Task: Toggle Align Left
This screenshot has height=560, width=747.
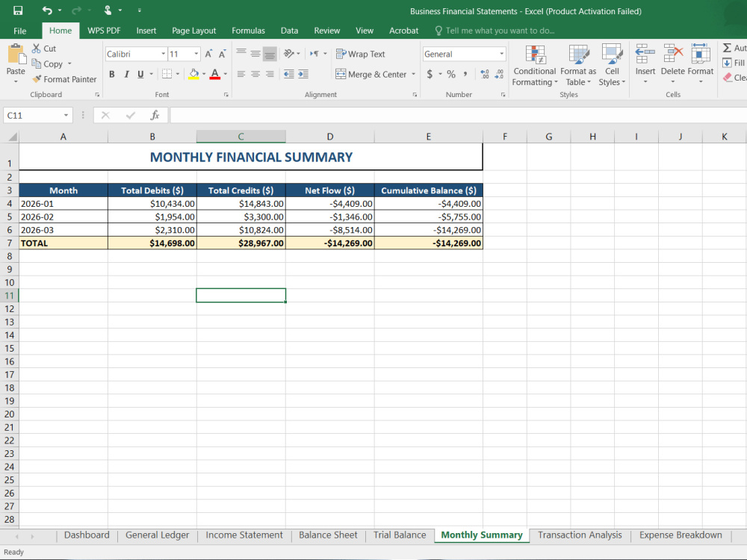Action: [x=241, y=74]
